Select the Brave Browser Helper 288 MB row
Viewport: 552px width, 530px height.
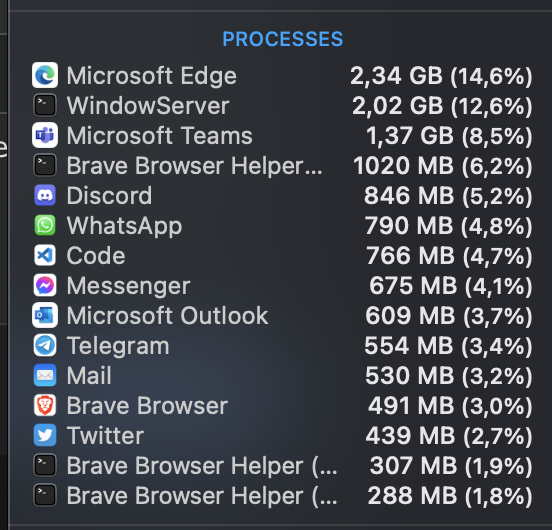[282, 496]
